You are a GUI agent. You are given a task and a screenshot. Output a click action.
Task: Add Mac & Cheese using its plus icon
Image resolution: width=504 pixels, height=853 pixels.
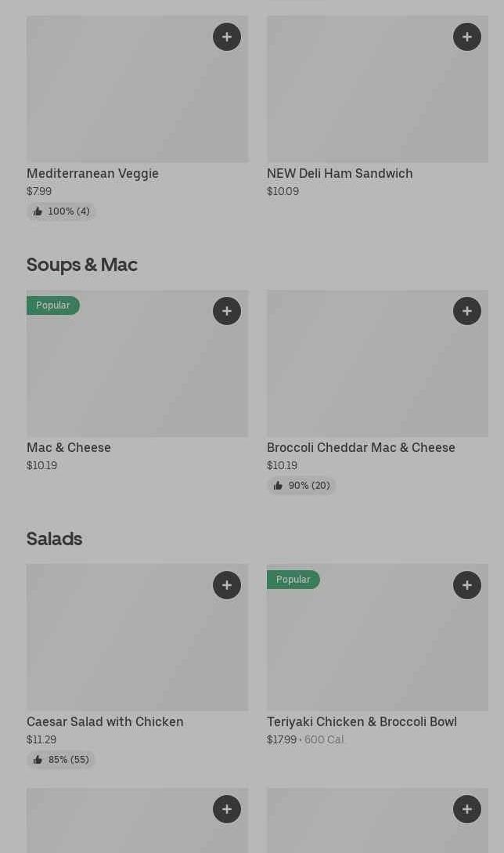pyautogui.click(x=227, y=311)
